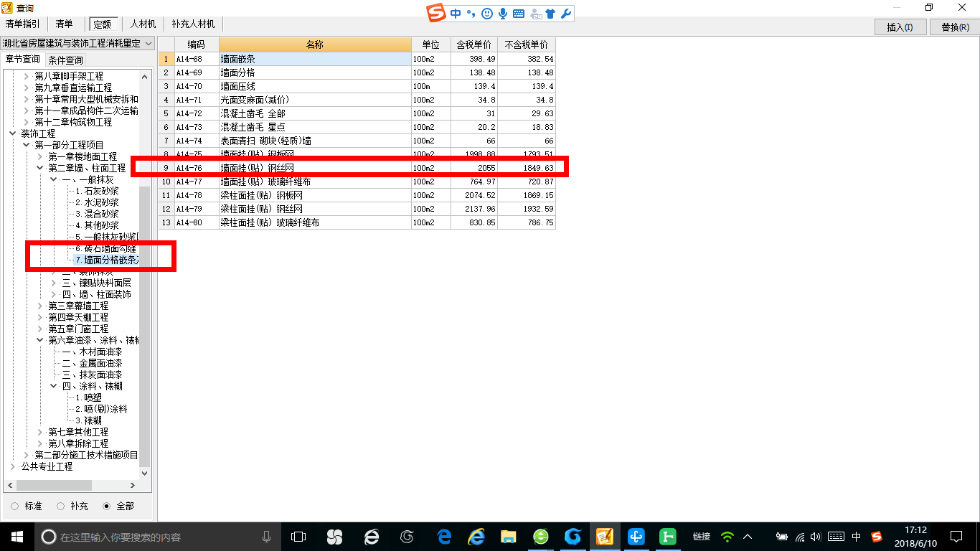The image size is (980, 551).
Task: Switch to the 清单 tab
Action: tap(65, 24)
